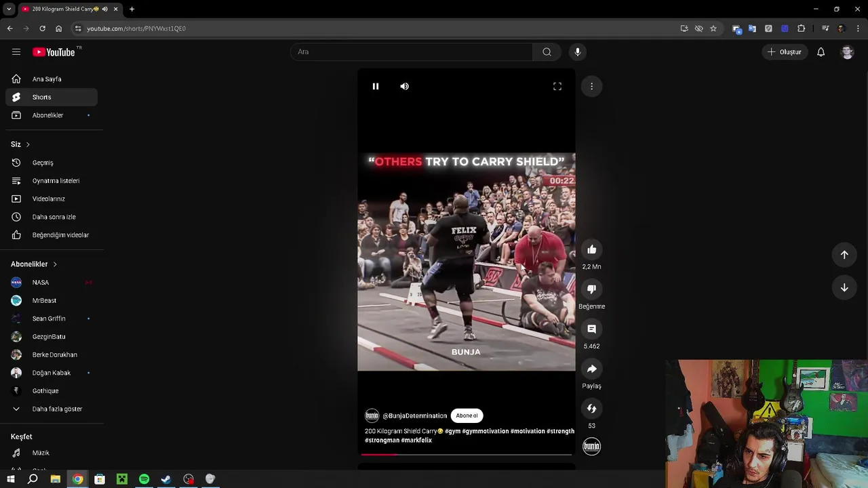868x488 pixels.
Task: Open the sound source Bunja thumbnail
Action: pos(591,446)
